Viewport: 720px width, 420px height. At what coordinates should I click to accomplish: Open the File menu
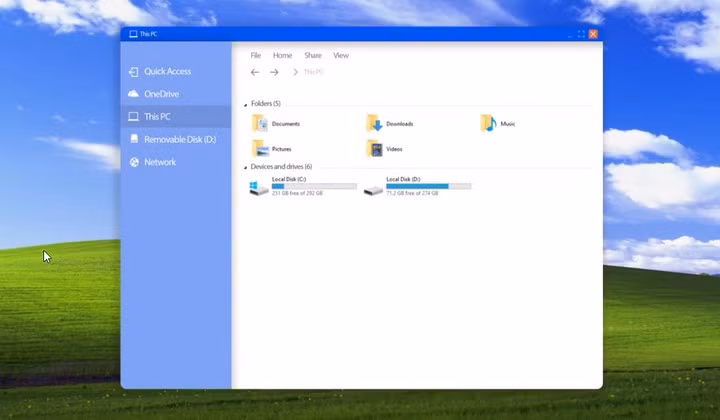click(256, 55)
